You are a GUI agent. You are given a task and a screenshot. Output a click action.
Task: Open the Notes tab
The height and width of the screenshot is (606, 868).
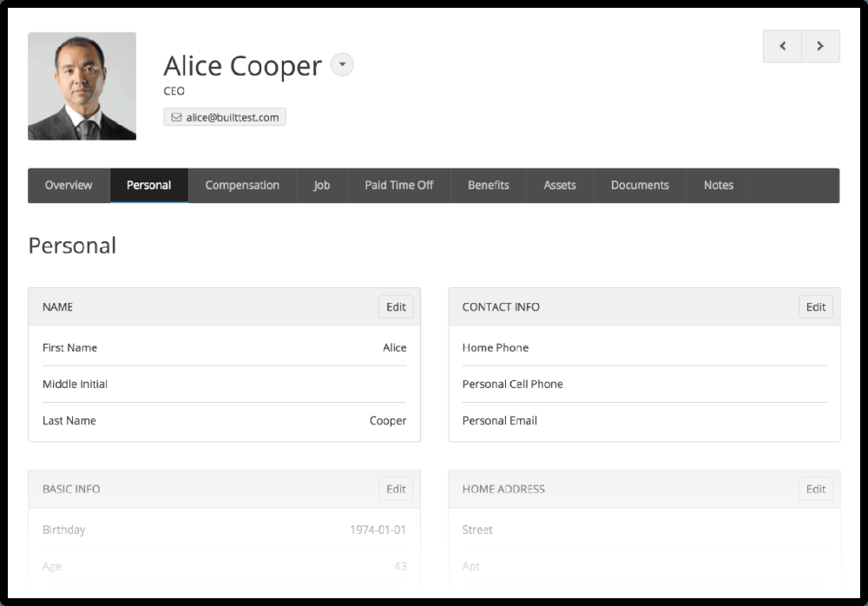[719, 185]
